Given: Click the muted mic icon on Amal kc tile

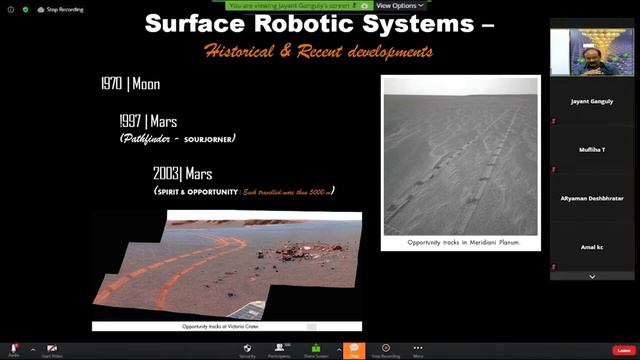Looking at the screenshot, I should [x=554, y=267].
